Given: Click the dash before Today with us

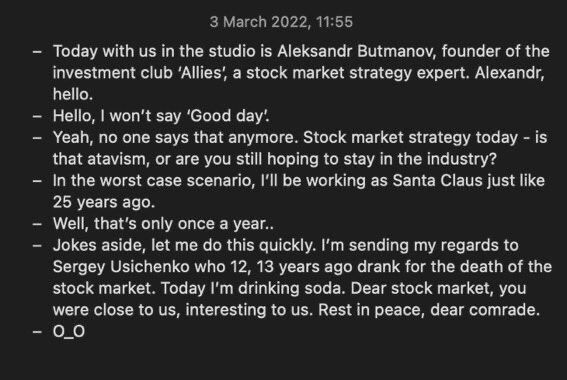Looking at the screenshot, I should 37,51.
